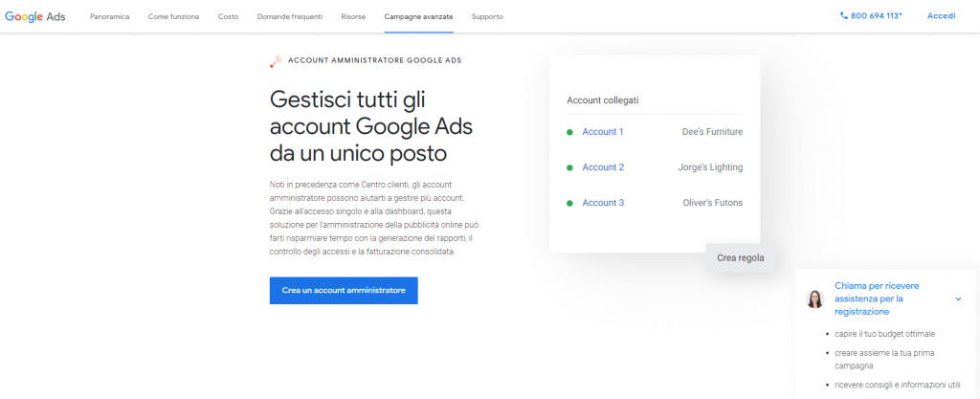Click the Google Ads logo
980x399 pixels.
pyautogui.click(x=35, y=16)
